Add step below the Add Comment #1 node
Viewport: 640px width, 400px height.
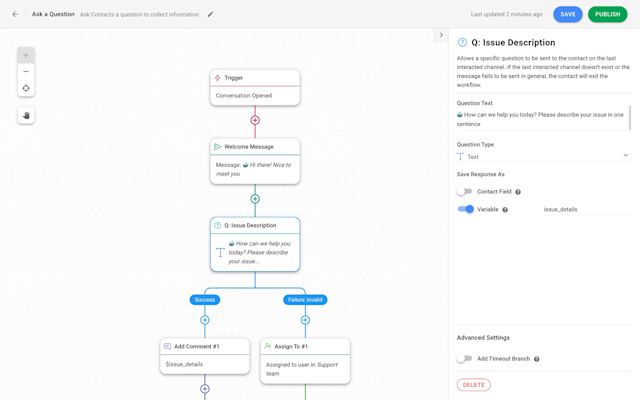(205, 389)
